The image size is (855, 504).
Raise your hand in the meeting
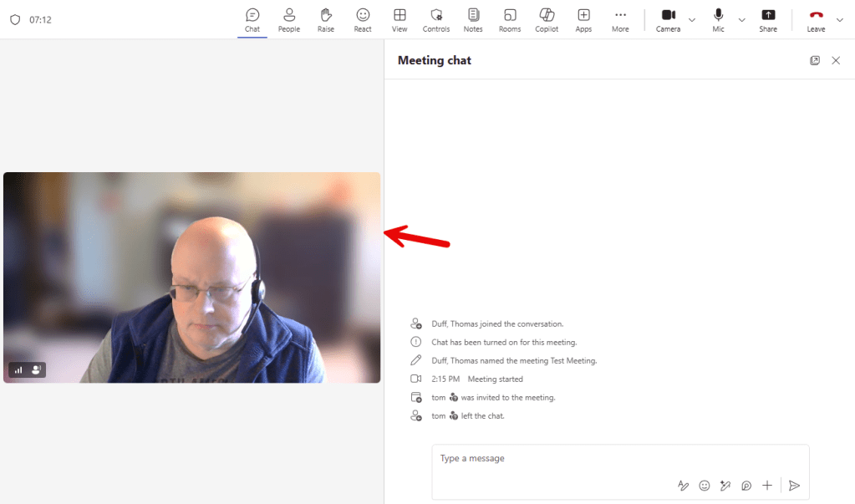pos(326,19)
